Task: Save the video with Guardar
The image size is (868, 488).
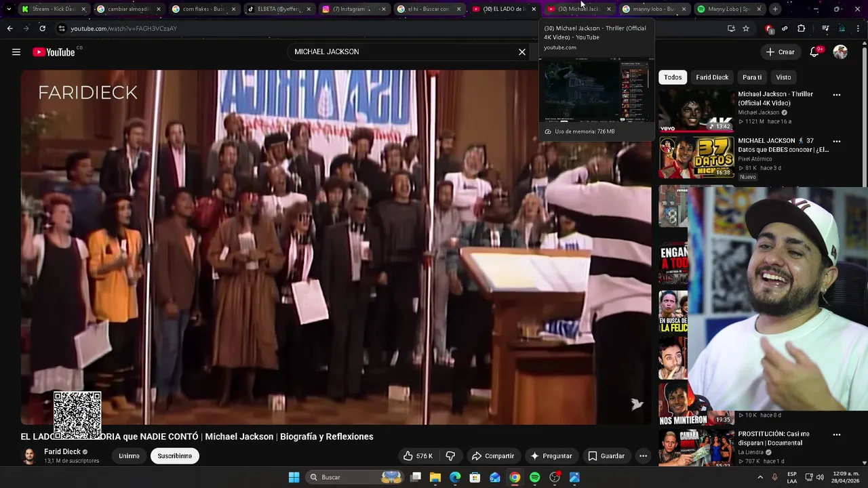Action: coord(606,456)
